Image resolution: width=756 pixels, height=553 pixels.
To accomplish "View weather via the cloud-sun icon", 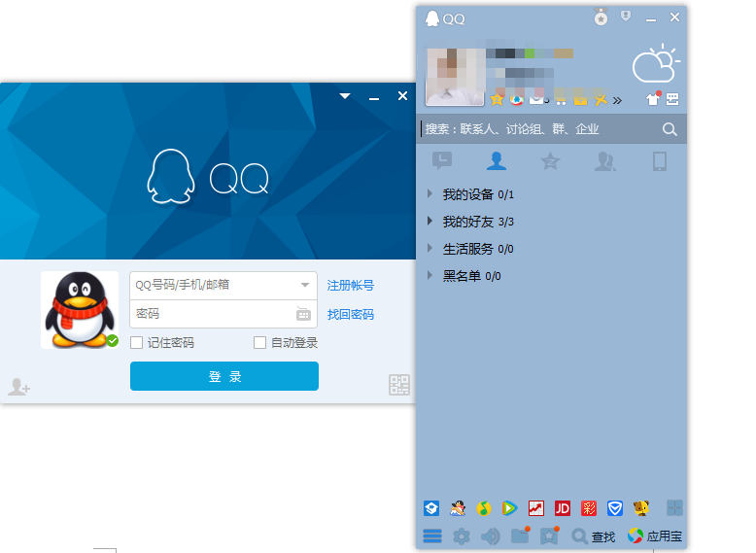I will click(656, 63).
